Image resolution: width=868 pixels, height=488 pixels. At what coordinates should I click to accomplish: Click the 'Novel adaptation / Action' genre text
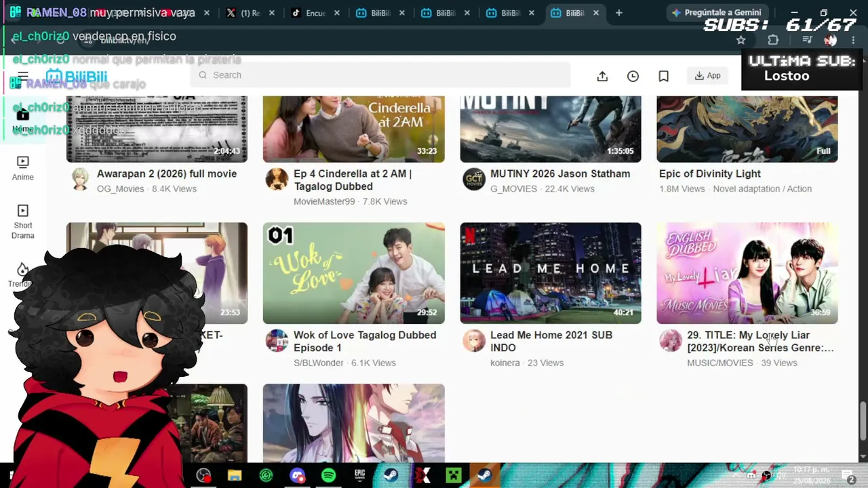click(x=762, y=188)
